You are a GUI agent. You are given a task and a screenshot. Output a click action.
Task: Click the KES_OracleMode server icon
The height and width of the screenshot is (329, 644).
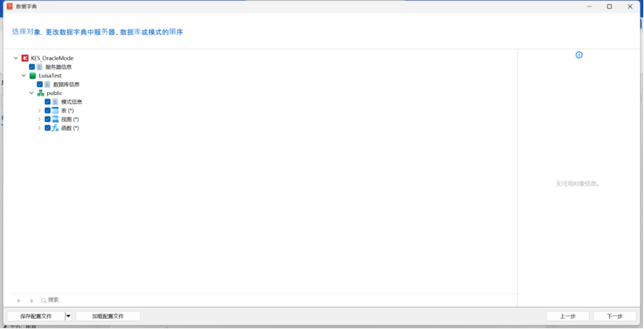(x=25, y=58)
